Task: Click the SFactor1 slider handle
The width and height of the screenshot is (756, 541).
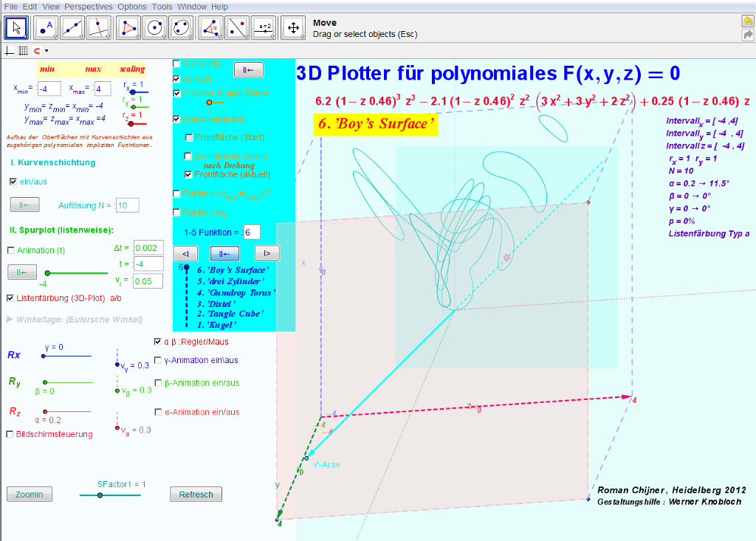Action: pyautogui.click(x=100, y=495)
